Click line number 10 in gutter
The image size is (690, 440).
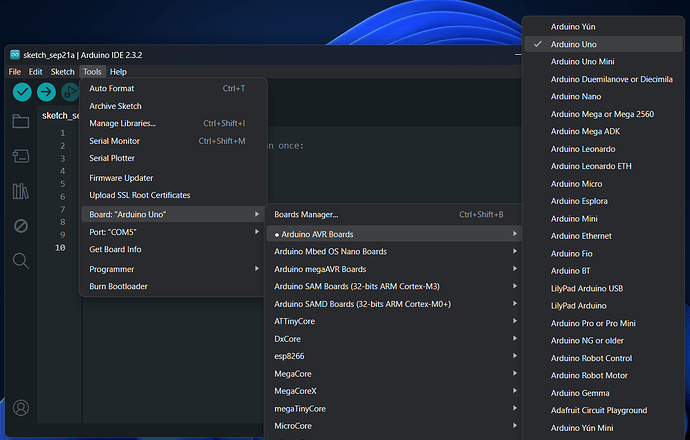tap(60, 248)
